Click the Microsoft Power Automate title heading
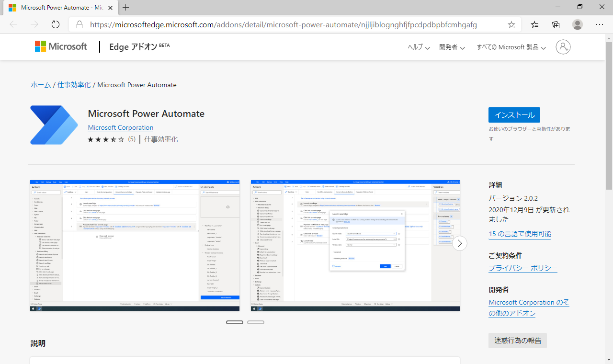 pos(146,114)
